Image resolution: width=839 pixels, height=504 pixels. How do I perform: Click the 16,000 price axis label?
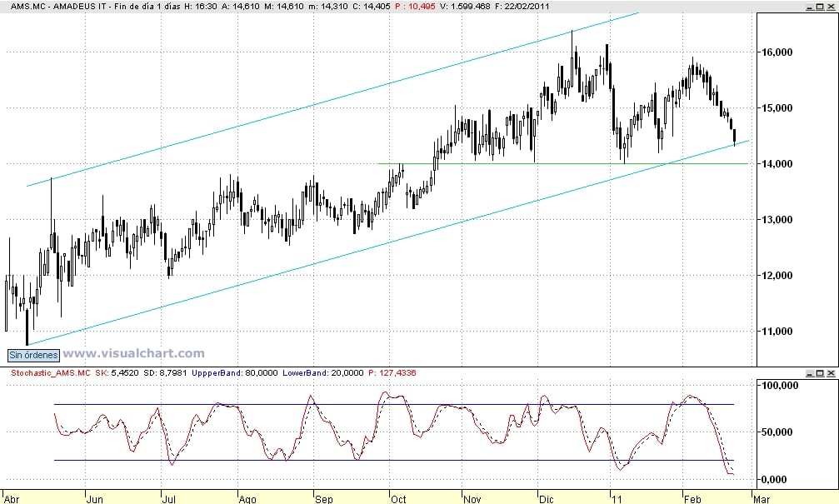click(x=776, y=52)
